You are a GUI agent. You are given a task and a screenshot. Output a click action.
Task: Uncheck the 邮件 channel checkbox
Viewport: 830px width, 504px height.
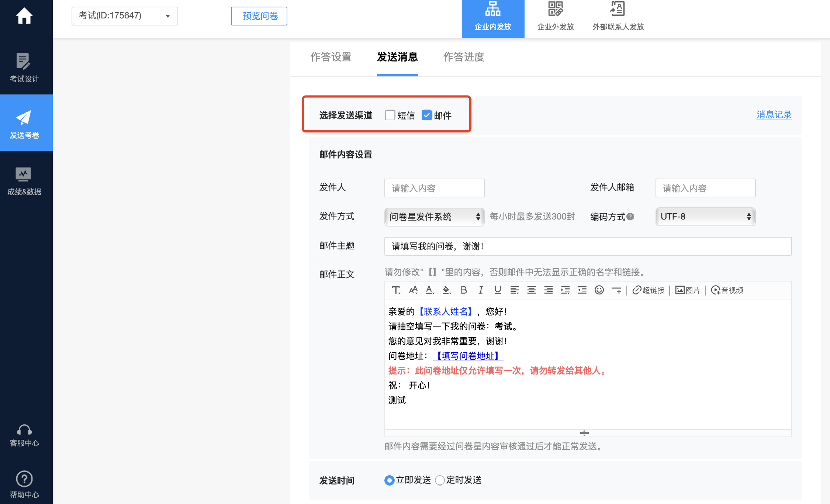(427, 115)
